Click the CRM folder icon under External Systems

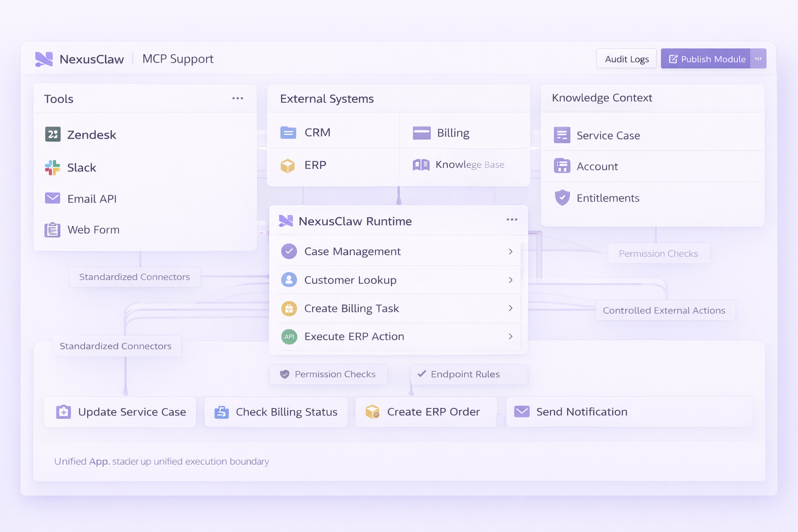point(289,132)
